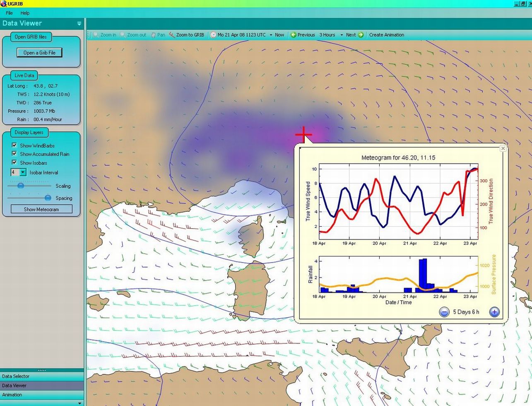Click the green Previous arrow icon
This screenshot has height=406, width=532.
tap(294, 35)
